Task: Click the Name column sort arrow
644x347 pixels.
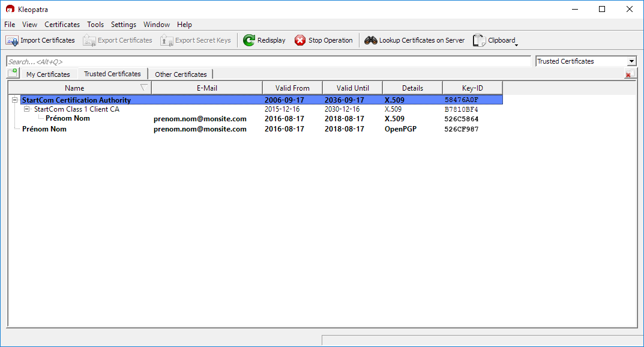Action: click(x=144, y=88)
